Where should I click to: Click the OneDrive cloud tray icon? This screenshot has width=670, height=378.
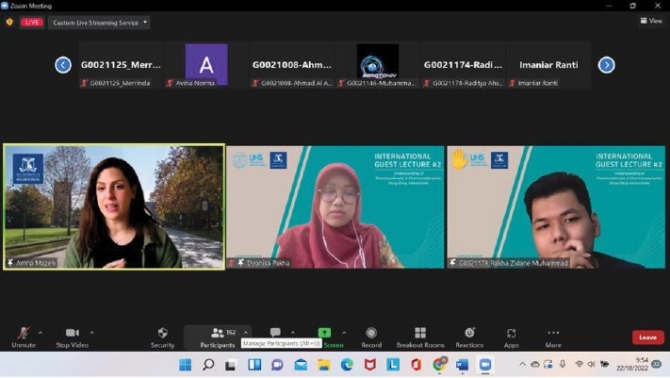(x=535, y=364)
